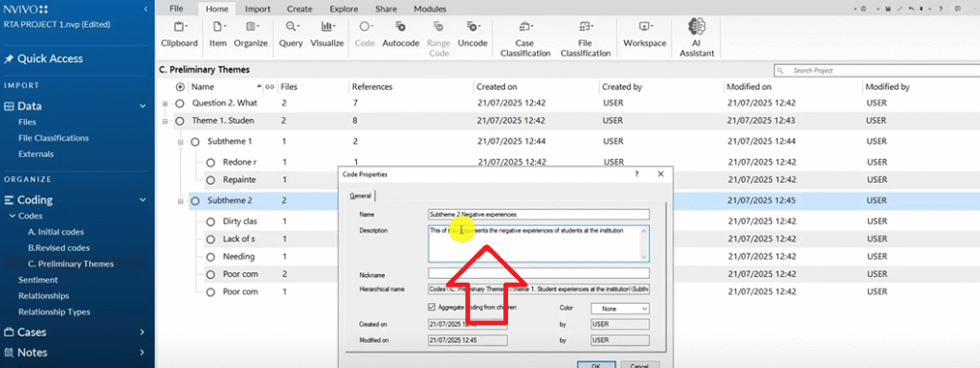
Task: Open the help question mark in title bar
Action: pos(942,9)
